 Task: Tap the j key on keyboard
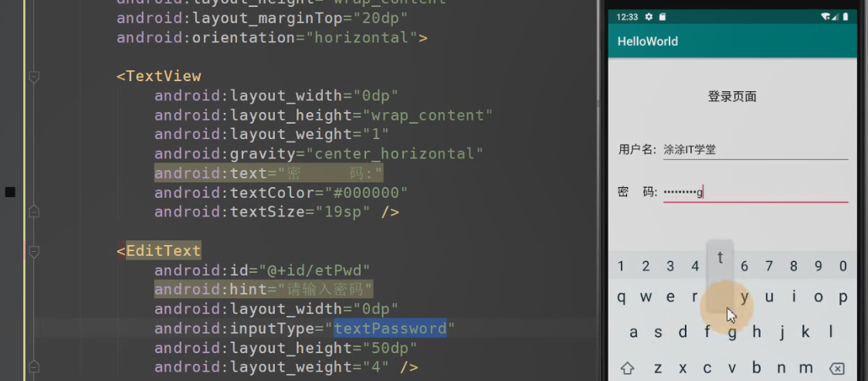click(x=781, y=332)
